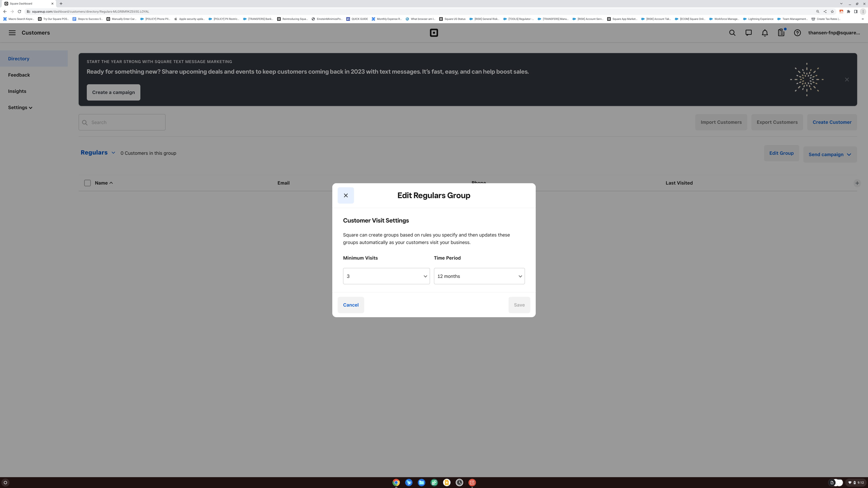Viewport: 868px width, 488px height.
Task: Open the Time Period dropdown
Action: (x=479, y=276)
